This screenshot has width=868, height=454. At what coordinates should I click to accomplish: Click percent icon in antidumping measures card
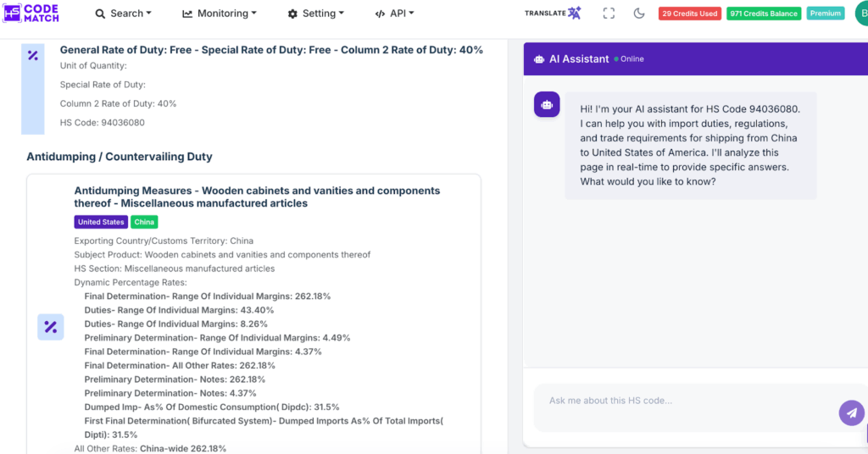pyautogui.click(x=50, y=327)
